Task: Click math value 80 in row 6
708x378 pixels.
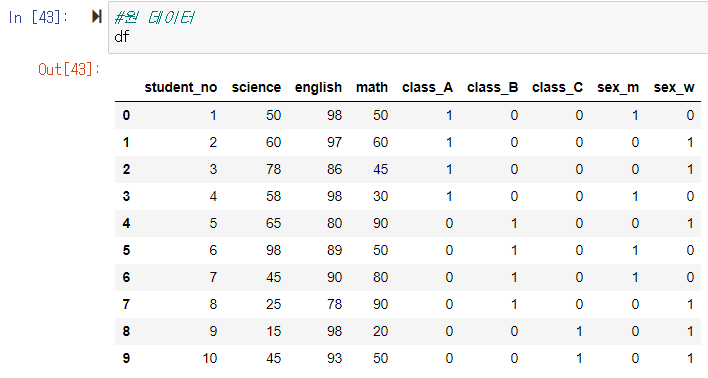Action: [x=381, y=277]
